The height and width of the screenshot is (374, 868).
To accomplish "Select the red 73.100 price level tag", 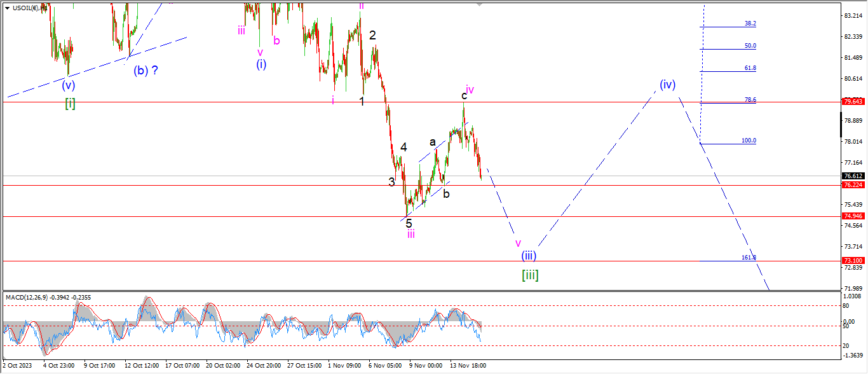I will point(852,261).
